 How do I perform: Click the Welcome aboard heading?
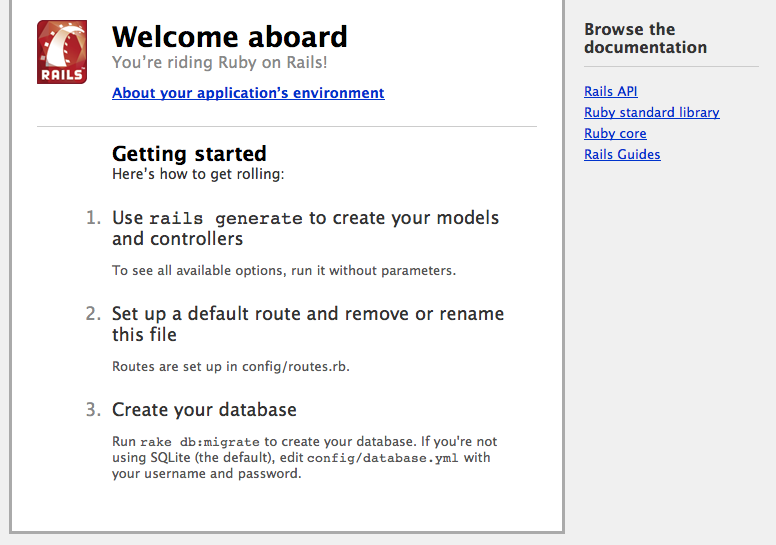click(x=230, y=37)
